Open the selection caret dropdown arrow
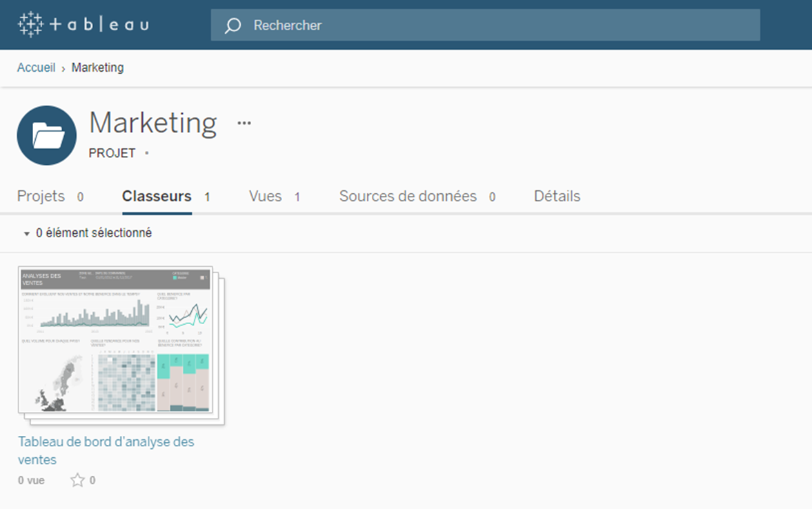 point(25,234)
